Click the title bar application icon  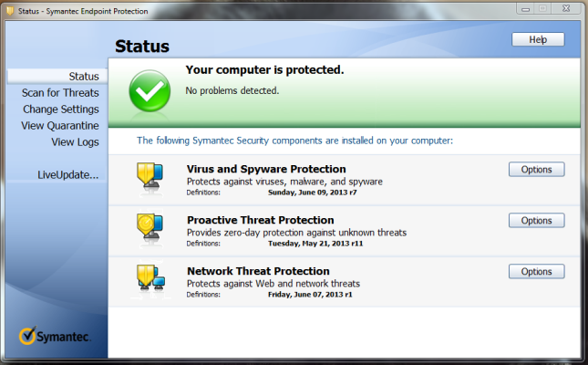click(8, 9)
